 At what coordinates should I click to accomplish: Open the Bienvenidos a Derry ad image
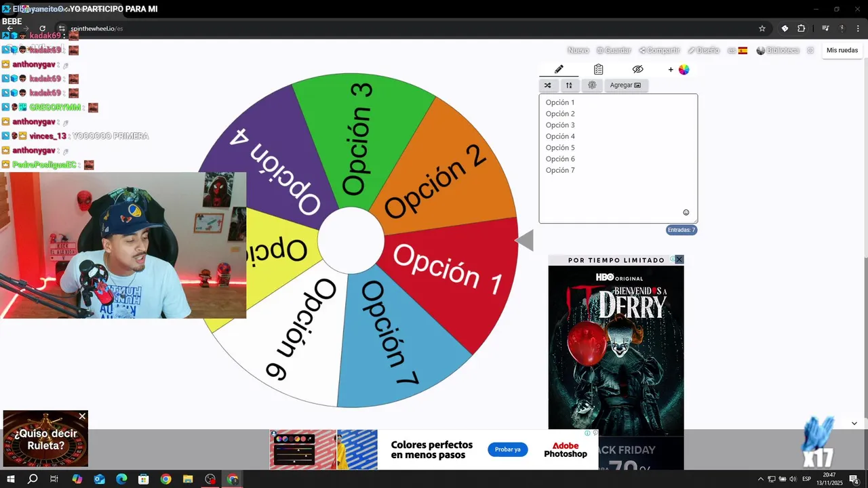(616, 350)
